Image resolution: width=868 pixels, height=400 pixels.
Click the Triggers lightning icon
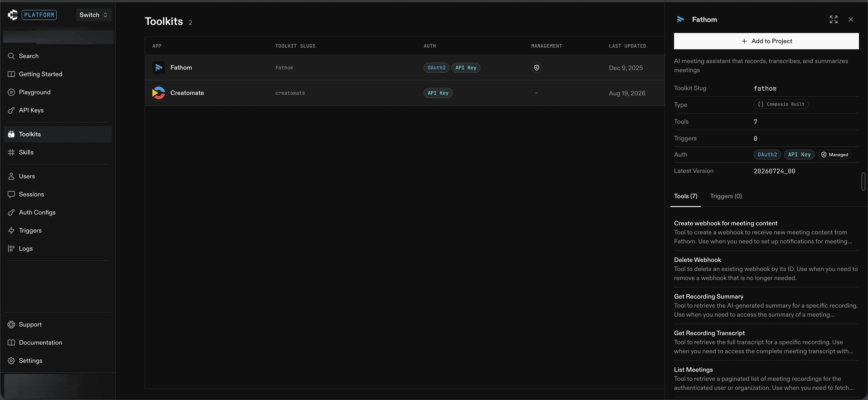pos(12,231)
